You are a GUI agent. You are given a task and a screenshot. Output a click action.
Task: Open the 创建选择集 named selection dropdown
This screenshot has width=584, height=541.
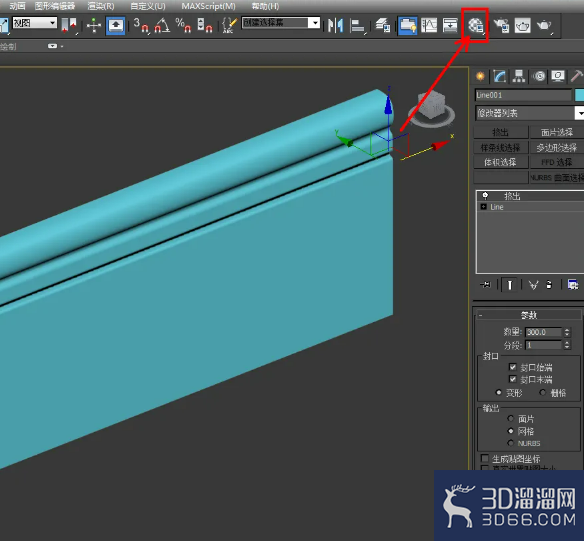280,23
